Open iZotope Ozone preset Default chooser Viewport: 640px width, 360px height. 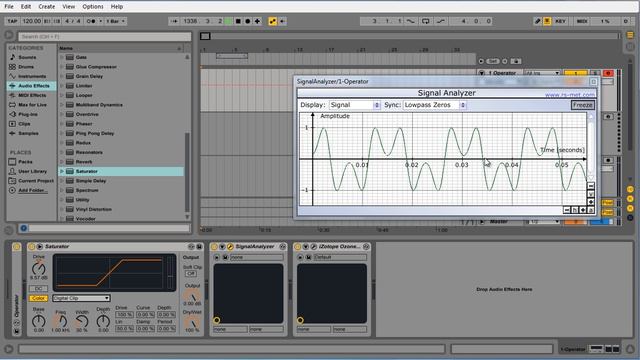(340, 257)
